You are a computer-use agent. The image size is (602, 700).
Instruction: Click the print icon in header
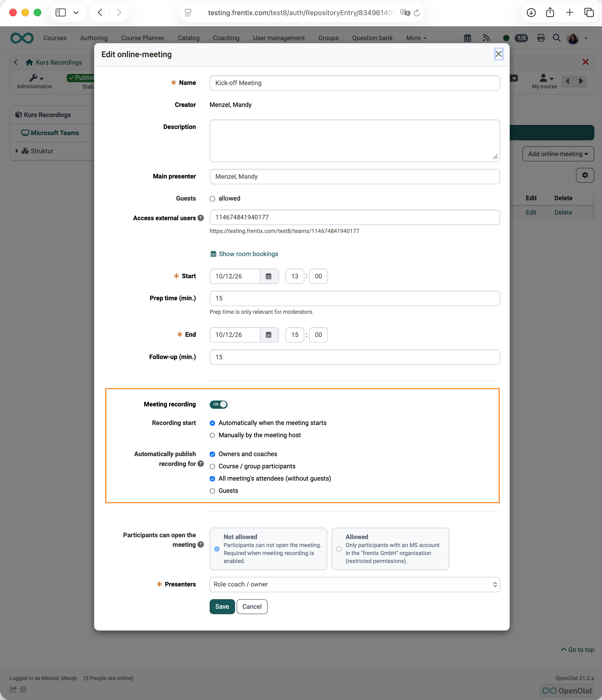point(541,38)
